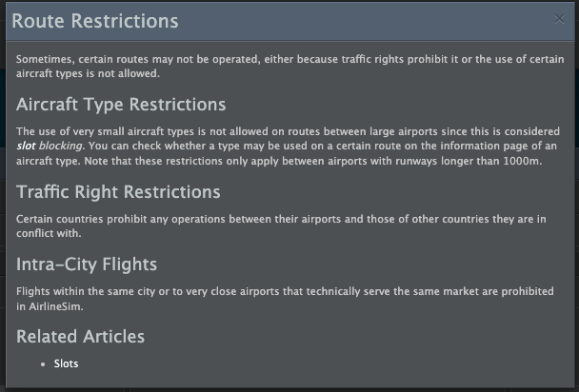
Task: Click the Related Articles heading
Action: [80, 336]
